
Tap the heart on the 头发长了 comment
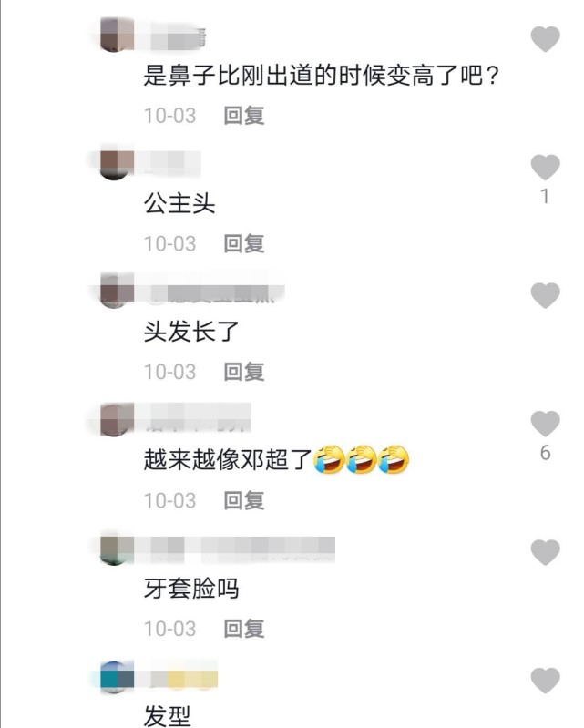click(x=546, y=295)
